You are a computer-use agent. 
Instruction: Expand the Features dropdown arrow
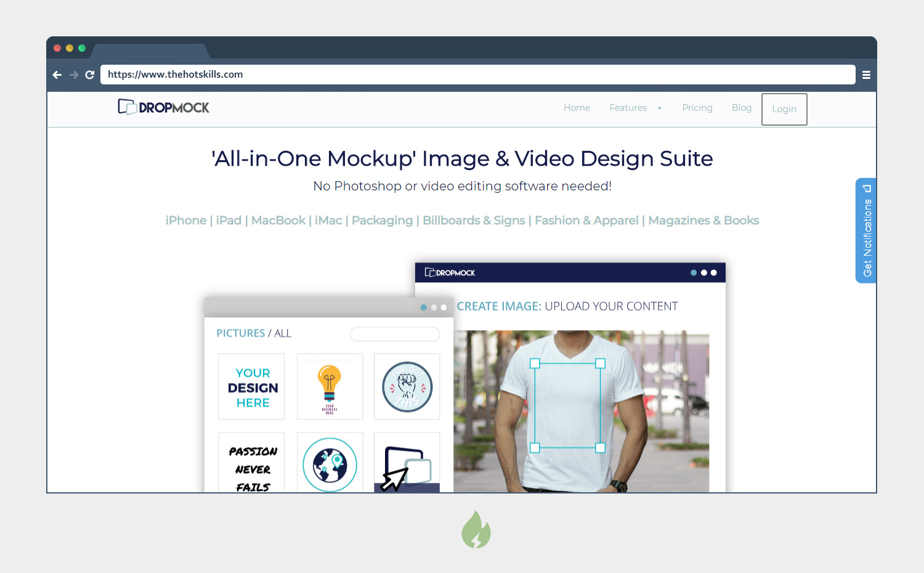coord(660,108)
